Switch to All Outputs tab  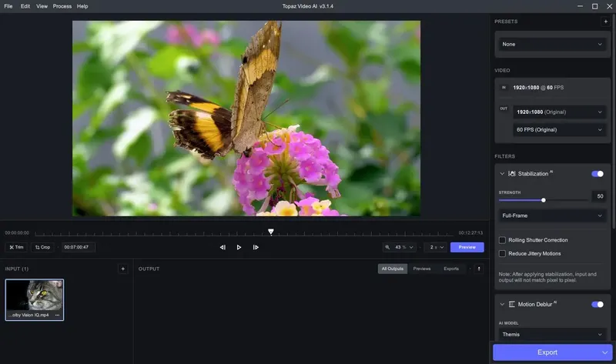393,269
